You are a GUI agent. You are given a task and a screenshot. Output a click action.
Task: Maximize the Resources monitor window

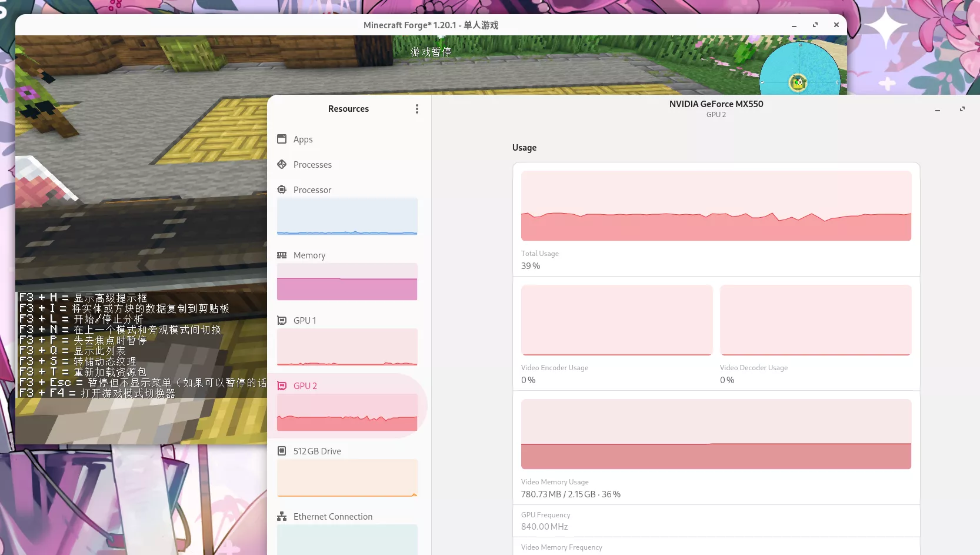tap(962, 109)
